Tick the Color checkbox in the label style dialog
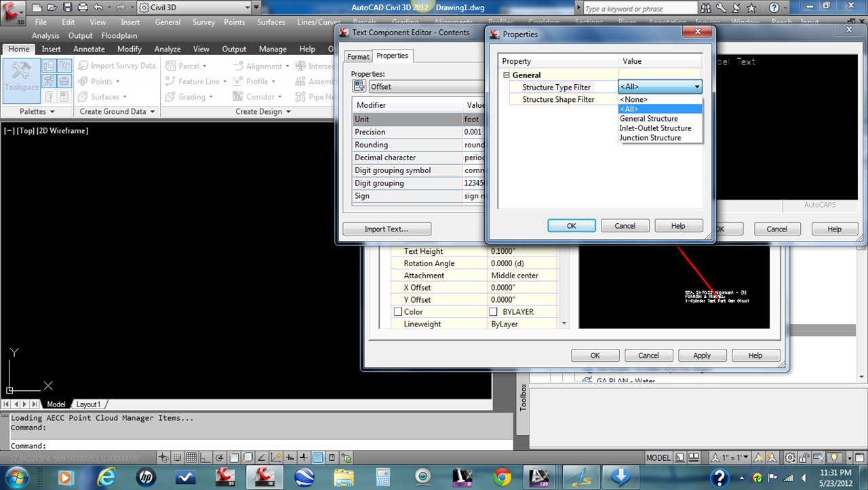 point(398,312)
